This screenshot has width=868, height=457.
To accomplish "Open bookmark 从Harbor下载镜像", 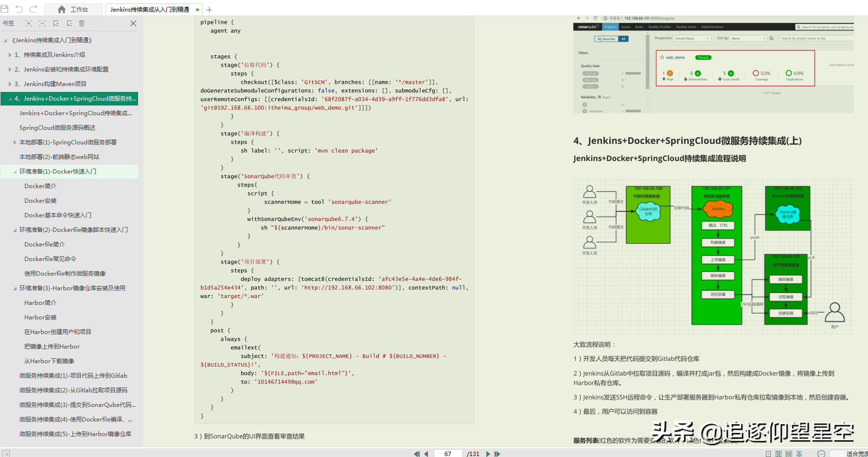I will 49,361.
